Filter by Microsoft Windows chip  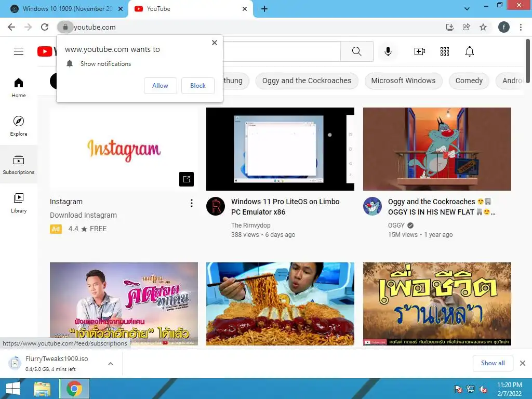(x=403, y=81)
